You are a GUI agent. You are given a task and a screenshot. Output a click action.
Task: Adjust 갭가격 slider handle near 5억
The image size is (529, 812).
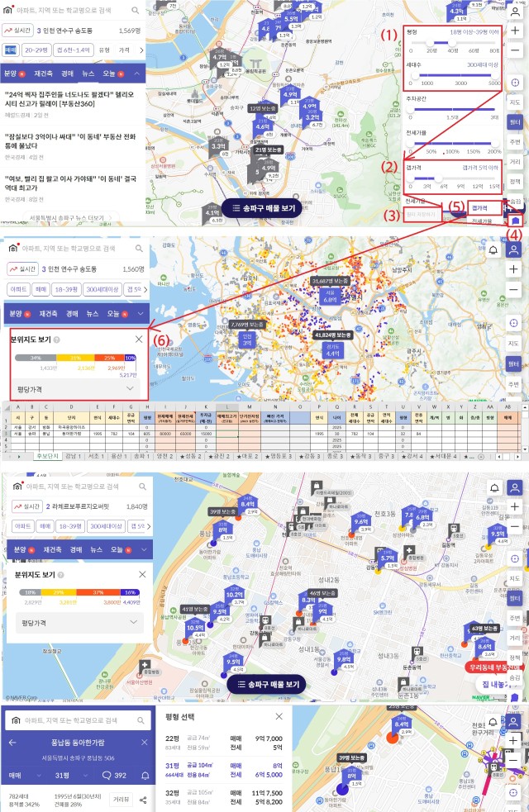438,178
